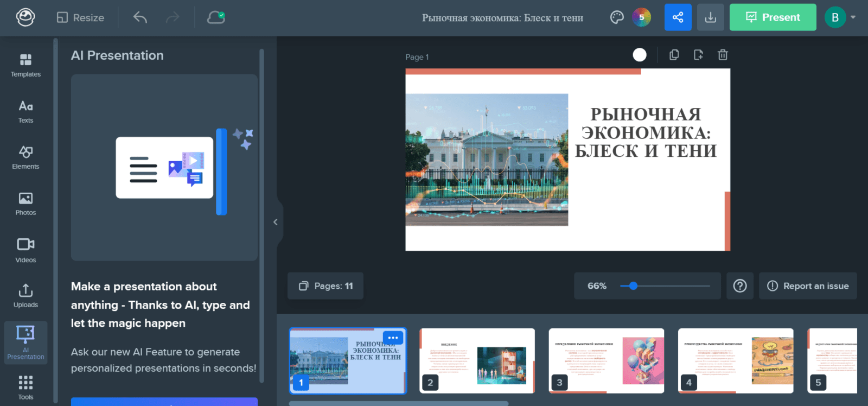Click the thumbnails horizontal scrollbar
The width and height of the screenshot is (868, 406).
(399, 403)
